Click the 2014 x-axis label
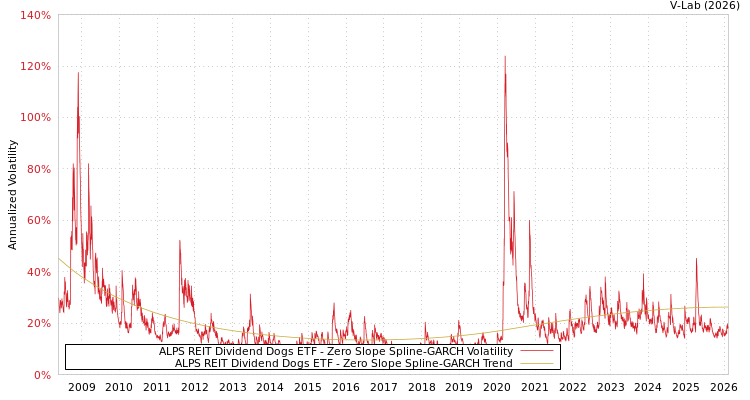The width and height of the screenshot is (750, 400). pyautogui.click(x=270, y=387)
